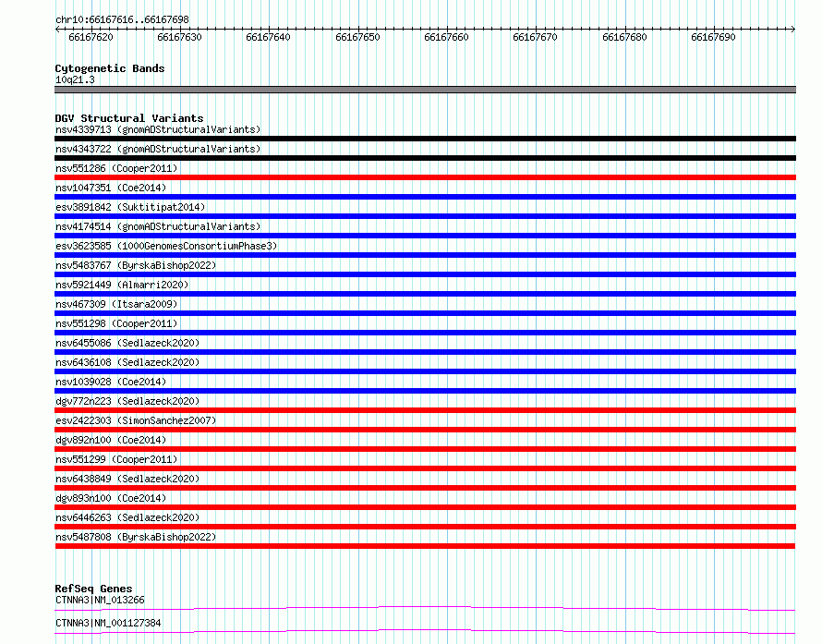Select the RefSeq Genes track title
This screenshot has height=644, width=822.
click(94, 589)
